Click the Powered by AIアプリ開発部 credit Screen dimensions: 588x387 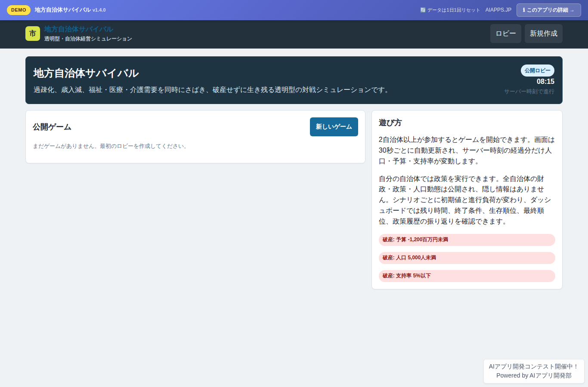click(534, 375)
